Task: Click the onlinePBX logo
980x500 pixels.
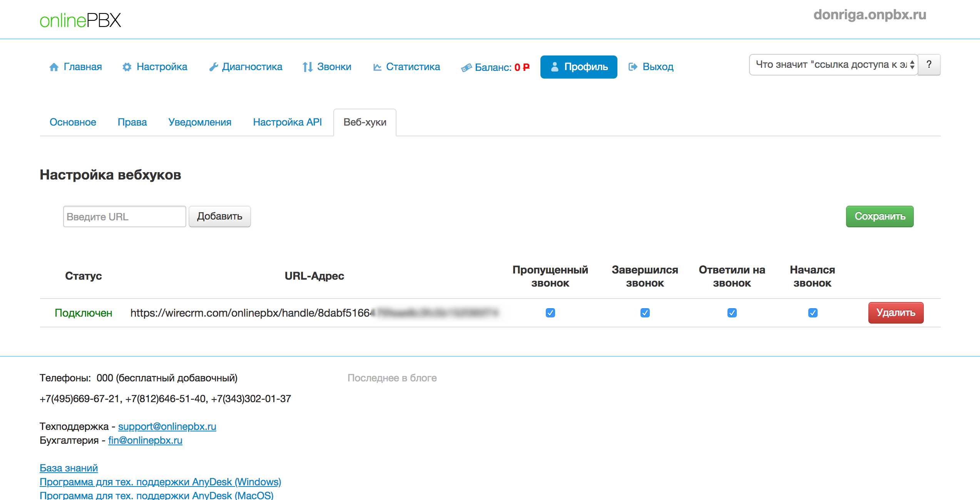Action: [x=80, y=20]
